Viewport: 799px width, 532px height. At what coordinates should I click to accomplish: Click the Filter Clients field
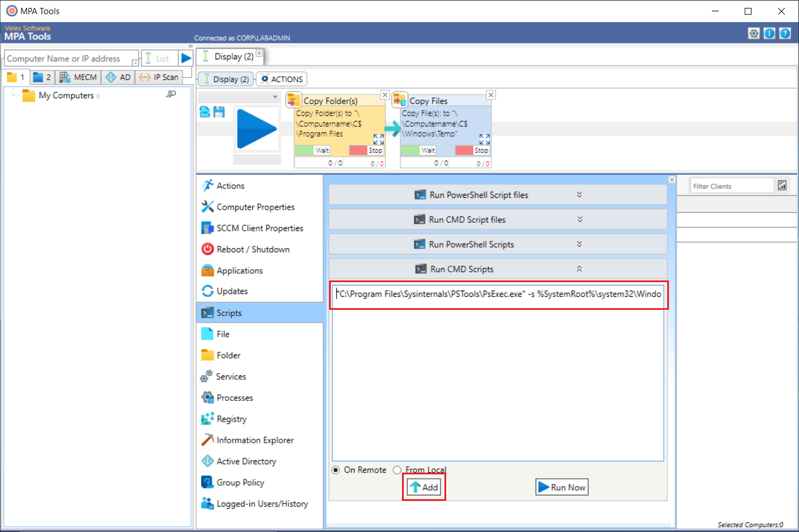732,186
